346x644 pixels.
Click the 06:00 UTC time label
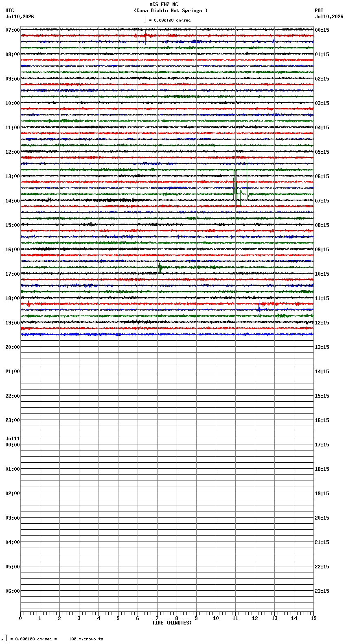pos(13,591)
